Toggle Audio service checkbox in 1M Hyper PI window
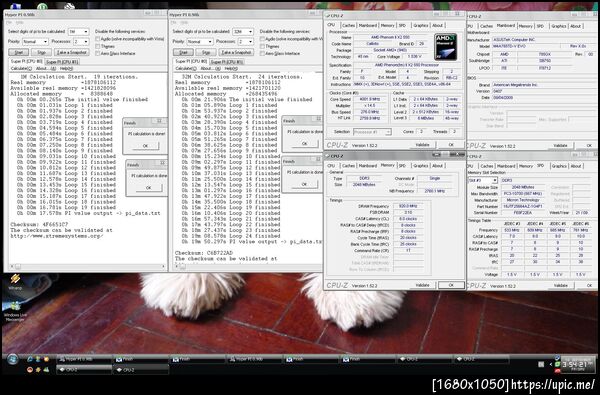The width and height of the screenshot is (600, 395). [x=98, y=39]
